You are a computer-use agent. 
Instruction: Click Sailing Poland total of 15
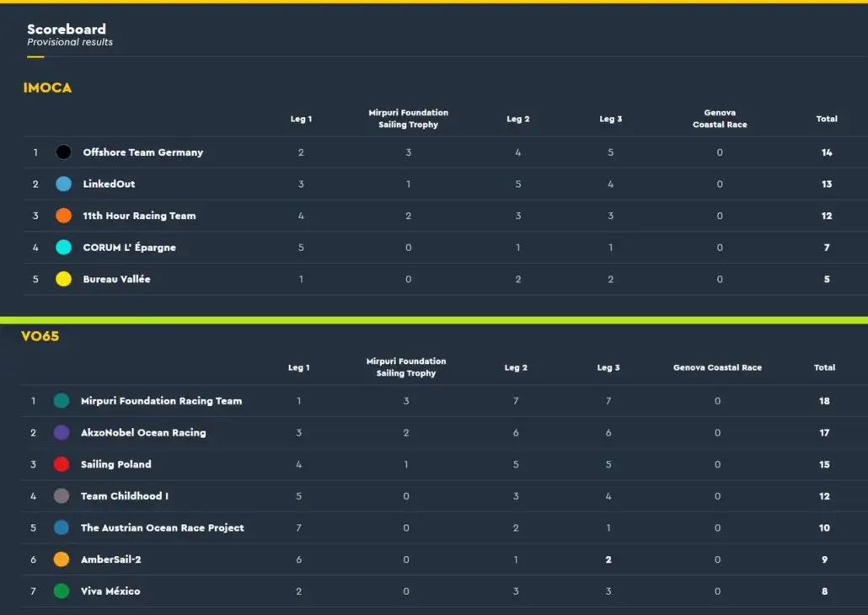point(824,464)
